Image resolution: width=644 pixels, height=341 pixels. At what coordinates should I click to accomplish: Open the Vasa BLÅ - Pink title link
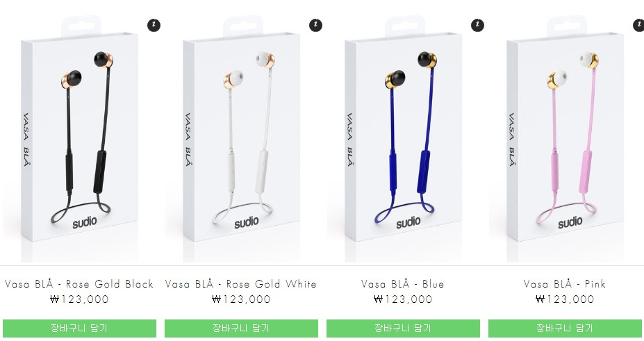(x=565, y=284)
